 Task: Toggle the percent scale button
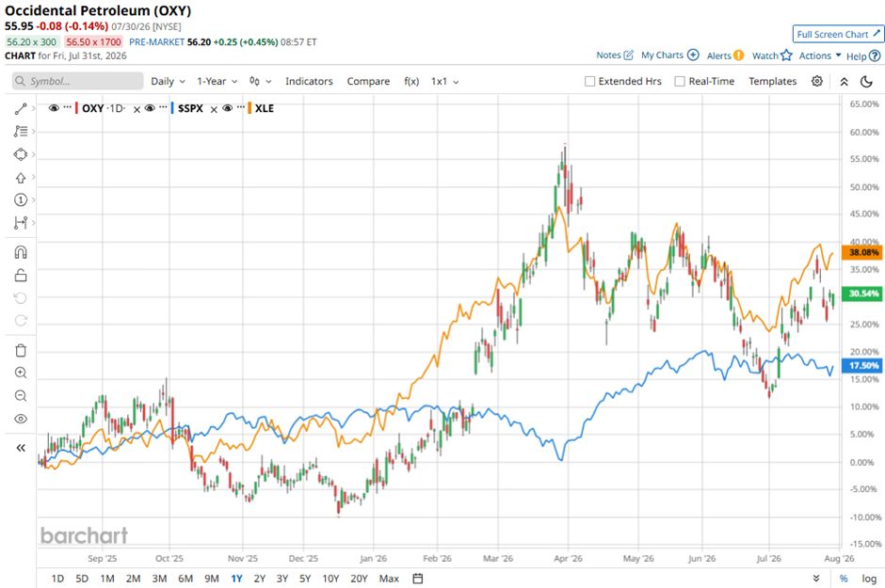pos(844,579)
